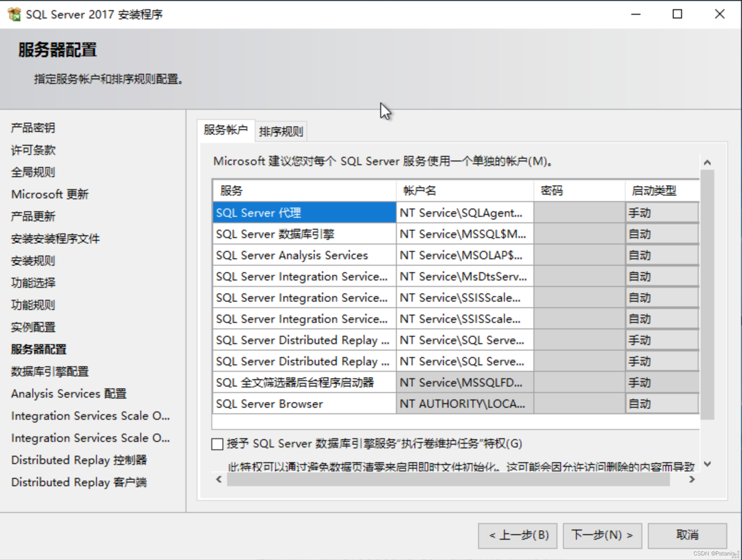This screenshot has width=742, height=560.
Task: Click Microsoft 更新 step in sidebar
Action: click(50, 194)
